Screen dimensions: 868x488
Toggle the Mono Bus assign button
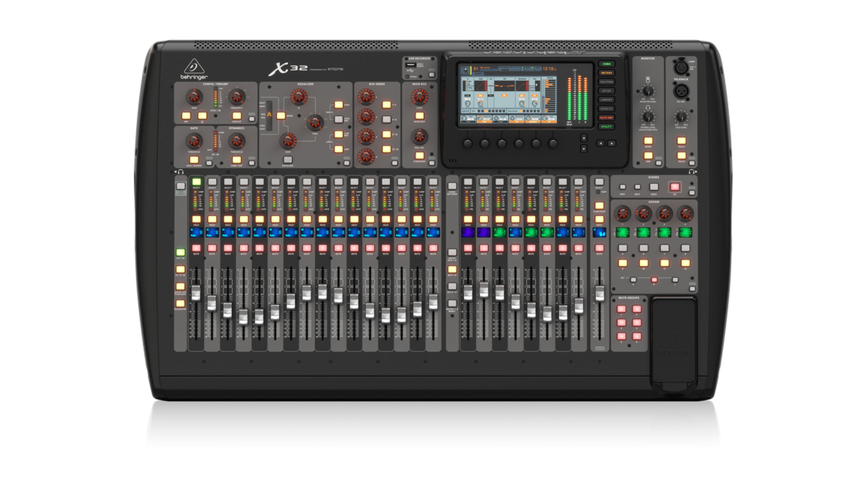(x=419, y=116)
